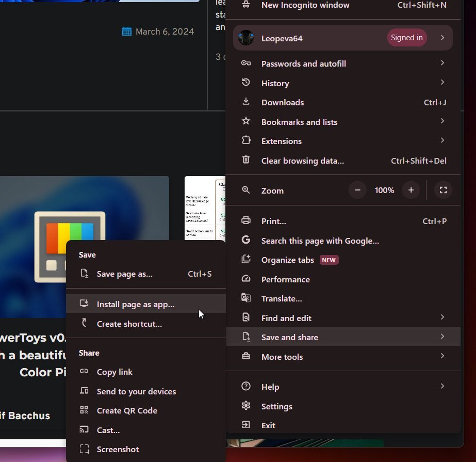476x462 pixels.
Task: Select Create shortcut entry
Action: 146,324
